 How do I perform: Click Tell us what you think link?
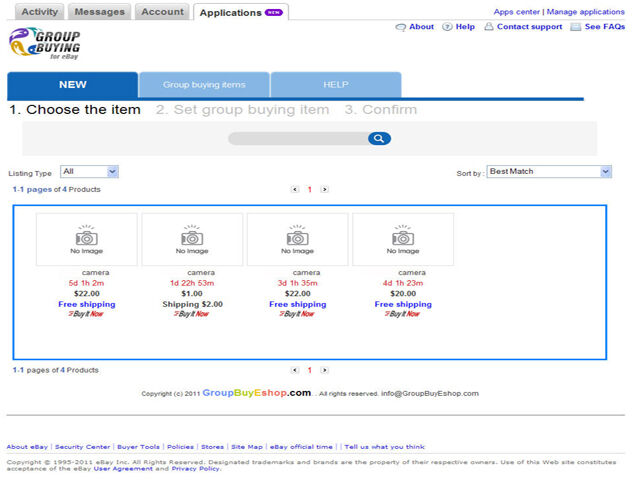point(384,447)
